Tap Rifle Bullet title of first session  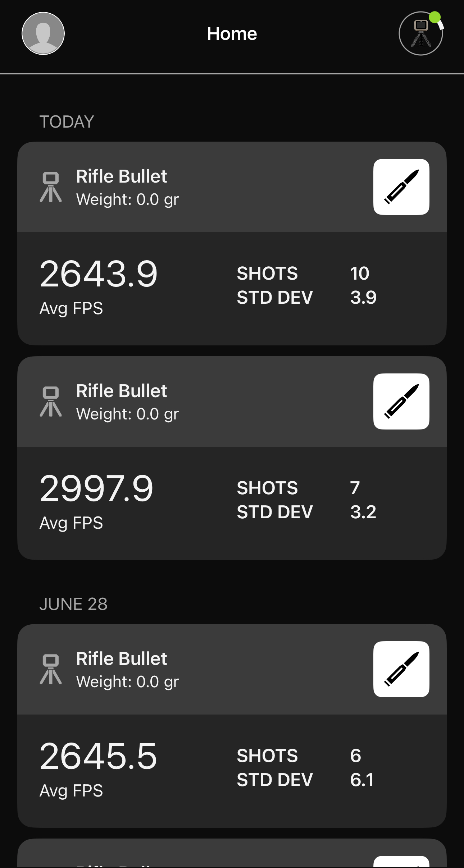tap(122, 176)
